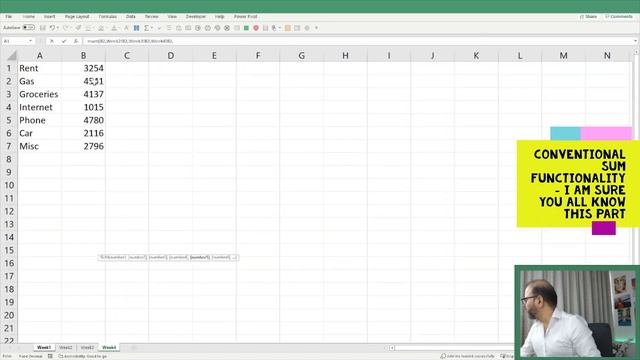The height and width of the screenshot is (360, 640).
Task: Click the cell with value 2796
Action: tap(83, 146)
